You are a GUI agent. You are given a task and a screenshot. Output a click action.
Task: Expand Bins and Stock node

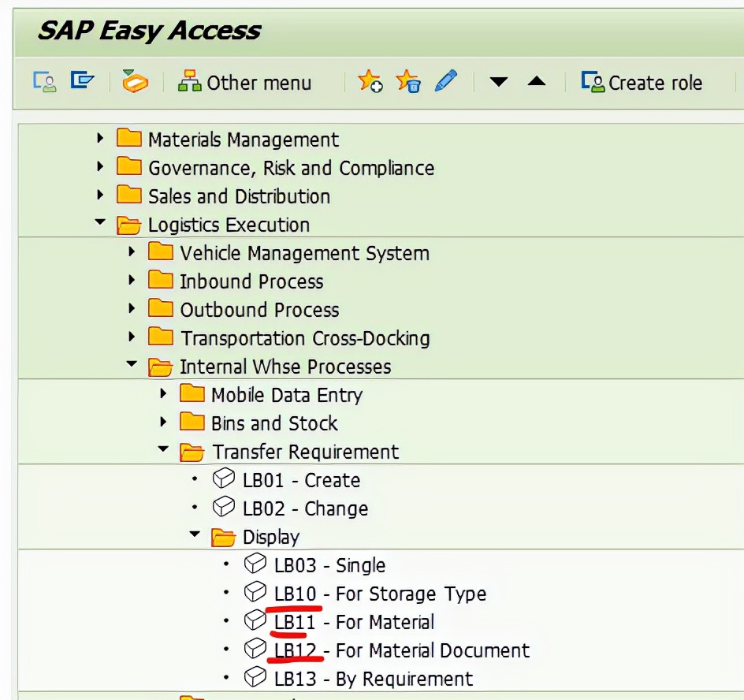[x=163, y=422]
